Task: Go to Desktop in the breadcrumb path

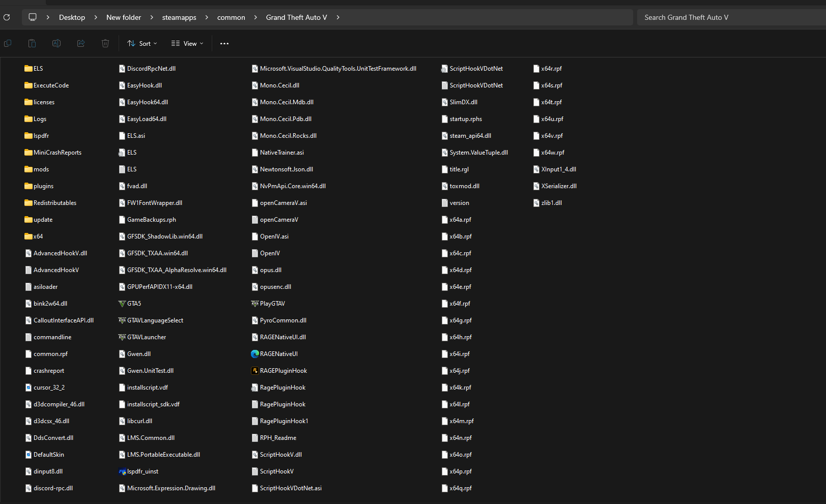Action: 72,17
